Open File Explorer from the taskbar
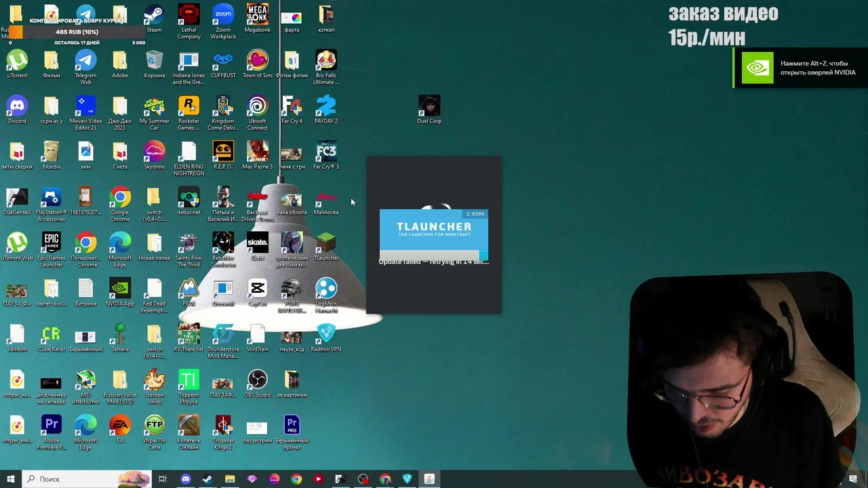868x488 pixels. click(x=230, y=479)
